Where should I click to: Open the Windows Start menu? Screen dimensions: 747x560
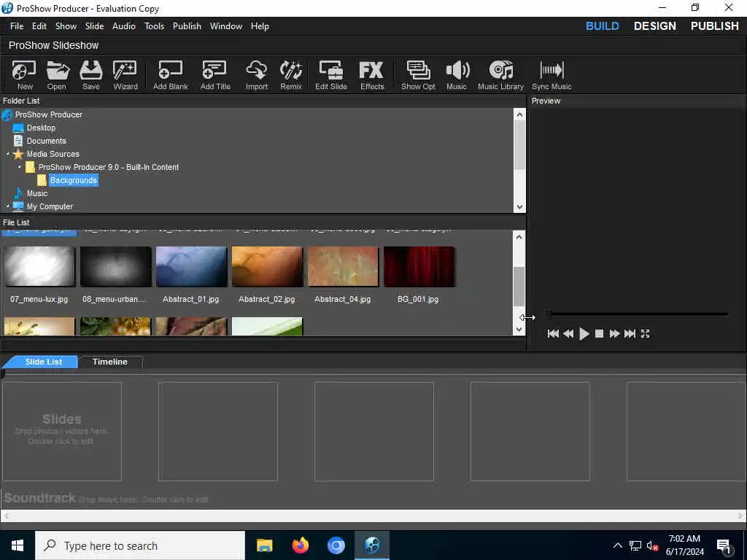pyautogui.click(x=18, y=545)
